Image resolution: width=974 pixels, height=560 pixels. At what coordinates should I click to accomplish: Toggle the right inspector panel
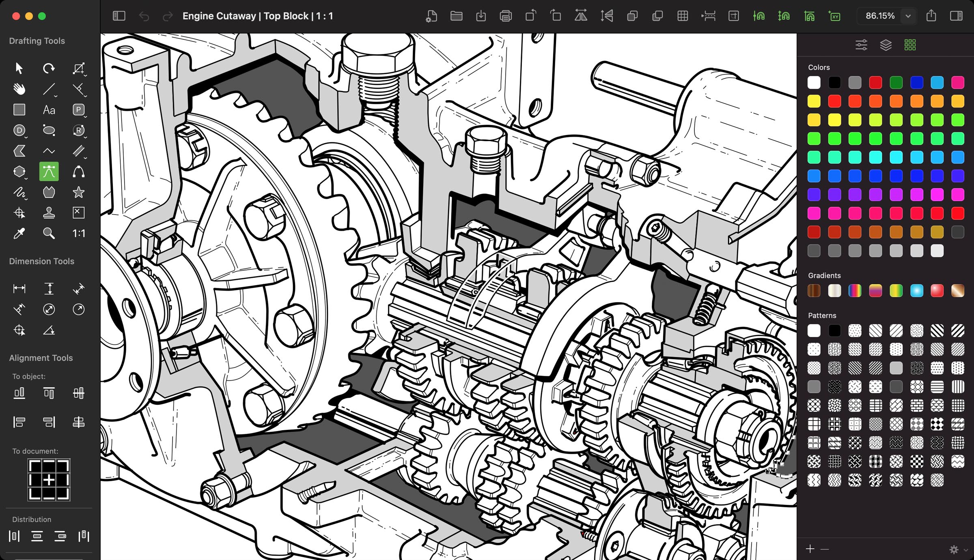[956, 16]
